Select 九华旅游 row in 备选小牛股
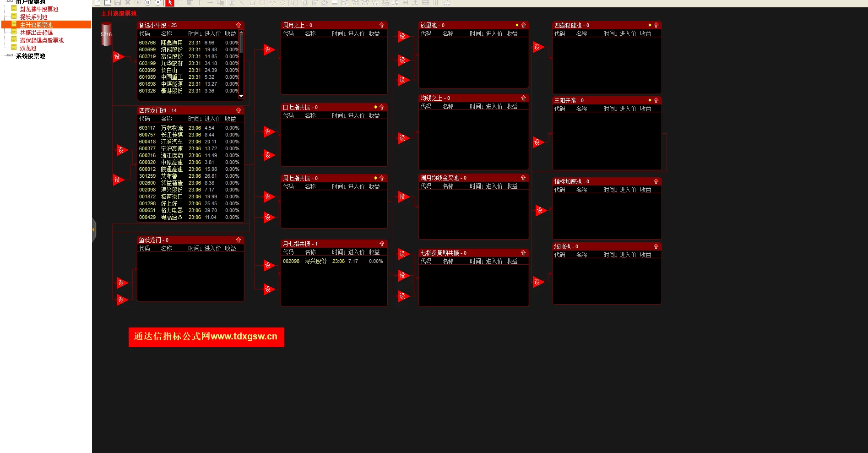The image size is (868, 453). (x=189, y=63)
